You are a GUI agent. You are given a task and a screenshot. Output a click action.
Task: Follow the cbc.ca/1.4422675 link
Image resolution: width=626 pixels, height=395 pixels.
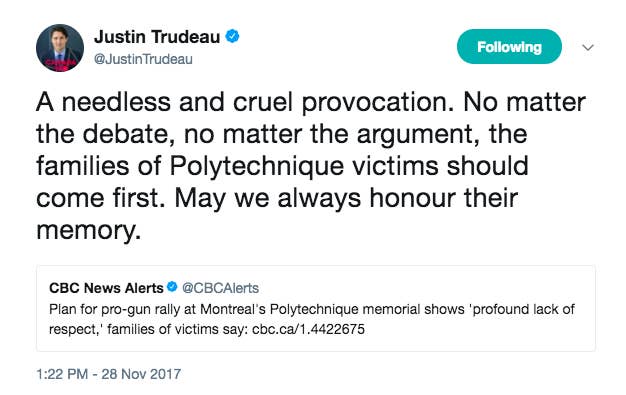(308, 329)
